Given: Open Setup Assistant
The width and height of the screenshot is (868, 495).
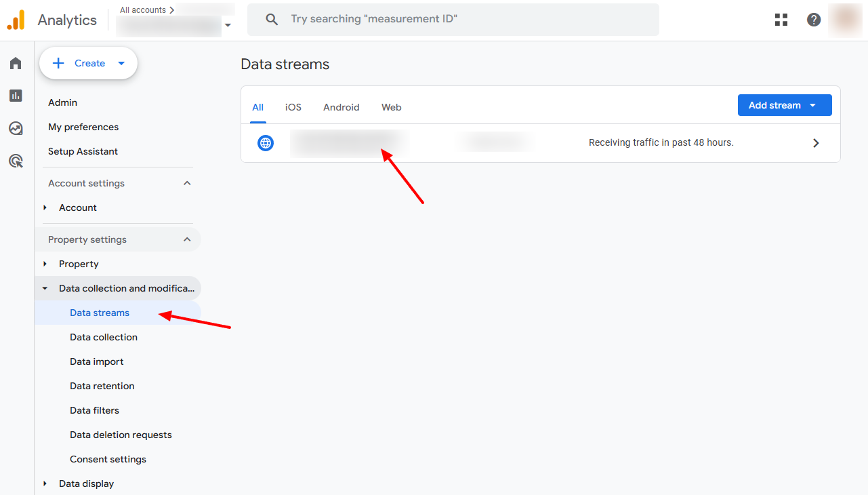Looking at the screenshot, I should tap(83, 151).
